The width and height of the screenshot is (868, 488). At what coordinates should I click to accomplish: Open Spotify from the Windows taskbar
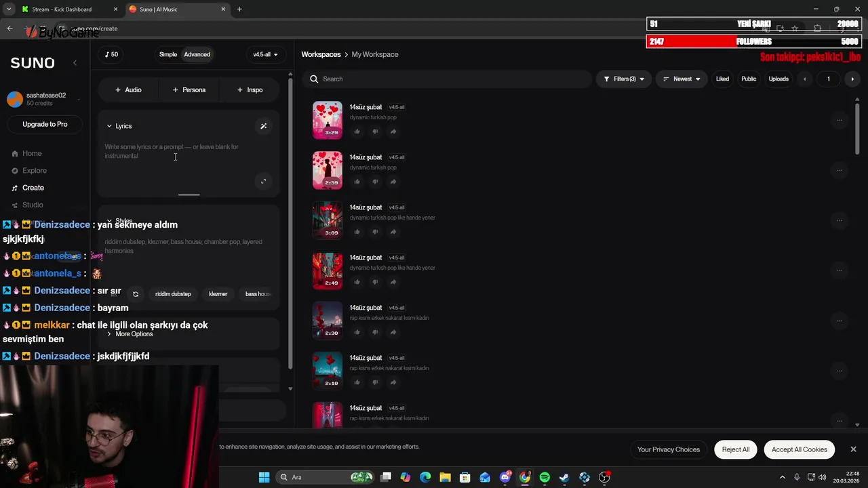coord(545,477)
